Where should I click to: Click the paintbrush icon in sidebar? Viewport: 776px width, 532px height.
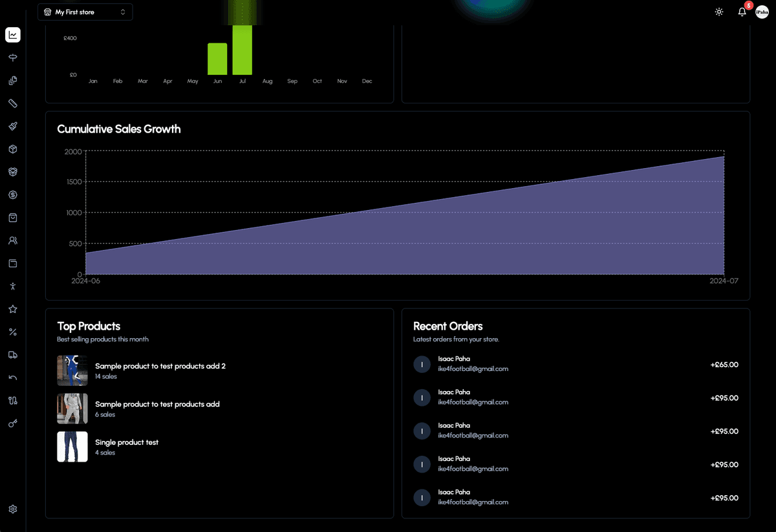click(x=13, y=126)
